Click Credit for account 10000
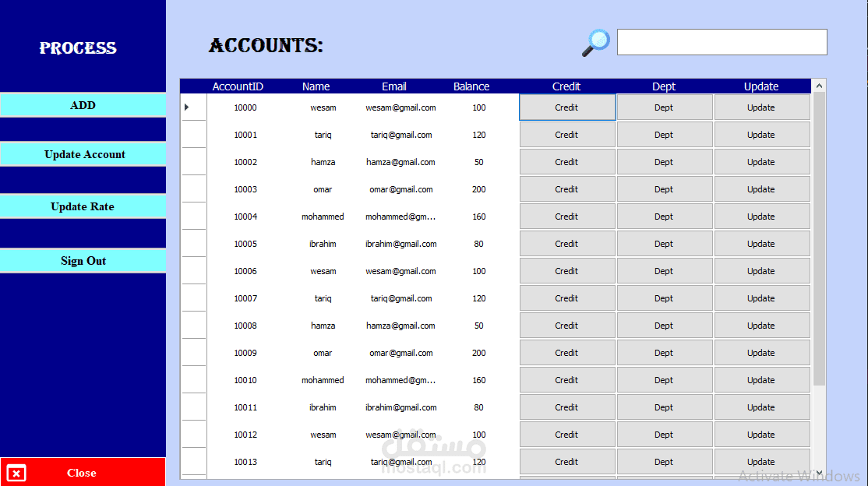 pos(567,107)
